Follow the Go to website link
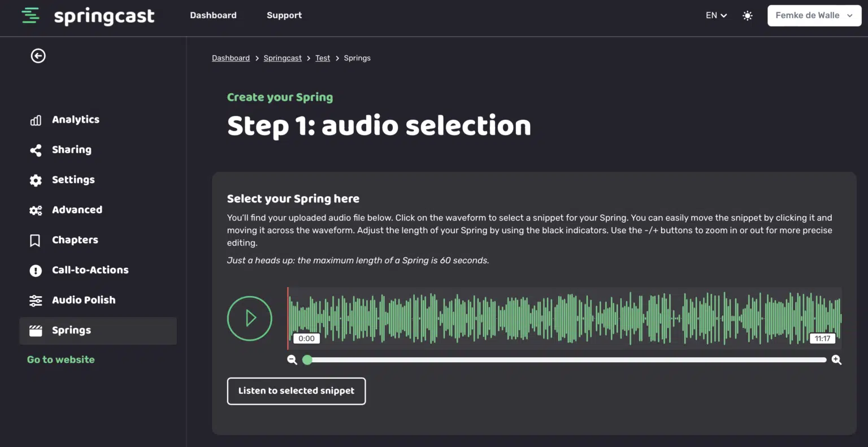This screenshot has width=868, height=447. [x=61, y=359]
